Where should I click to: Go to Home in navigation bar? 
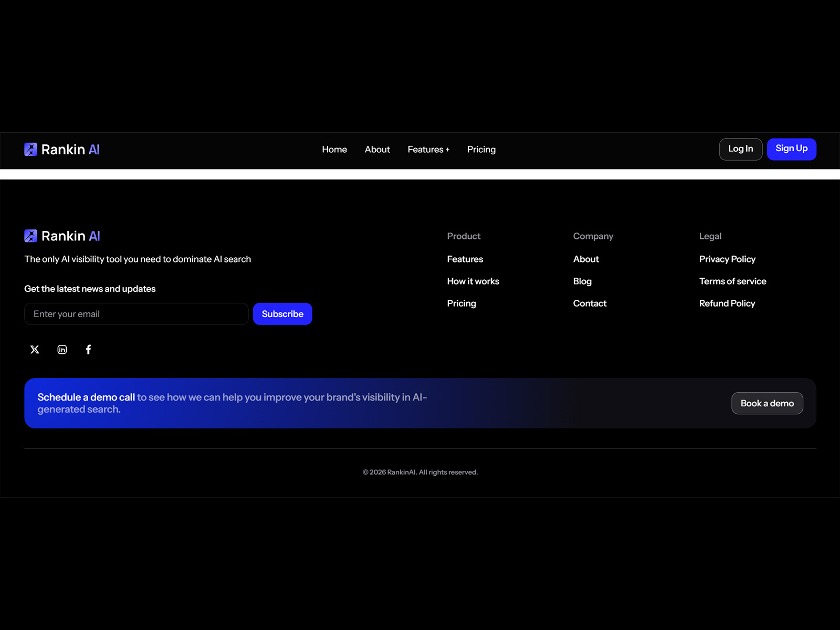click(x=334, y=150)
